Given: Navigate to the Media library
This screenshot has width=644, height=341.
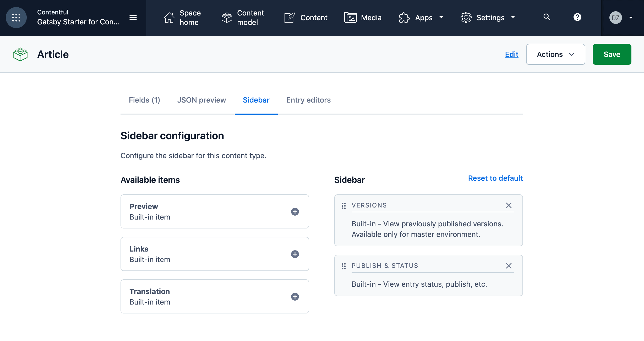Looking at the screenshot, I should [x=363, y=18].
